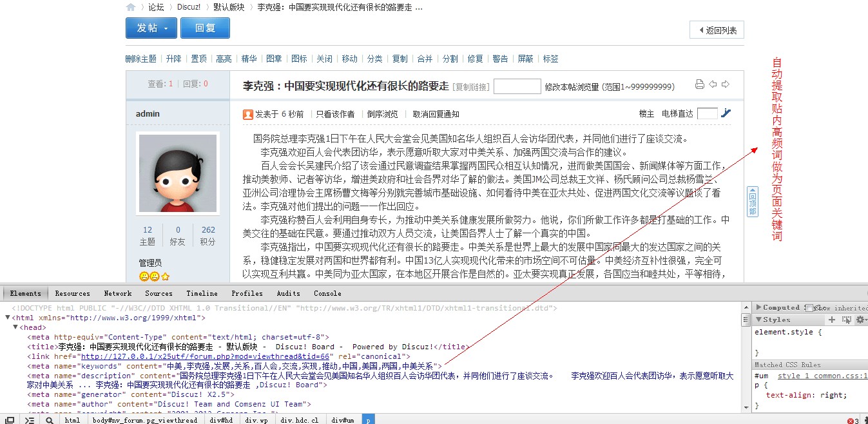868x424 pixels.
Task: Show the DevTools console drawer icon
Action: (29, 420)
